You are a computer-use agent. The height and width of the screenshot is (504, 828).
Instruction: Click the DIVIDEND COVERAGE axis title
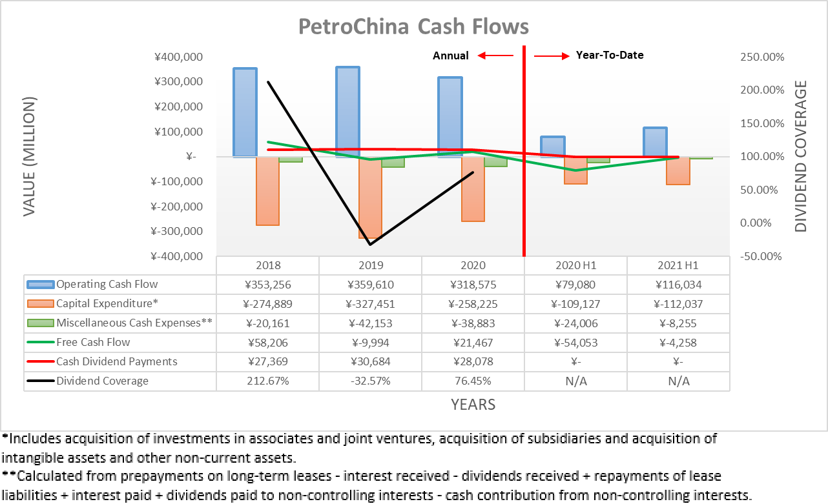tap(801, 156)
